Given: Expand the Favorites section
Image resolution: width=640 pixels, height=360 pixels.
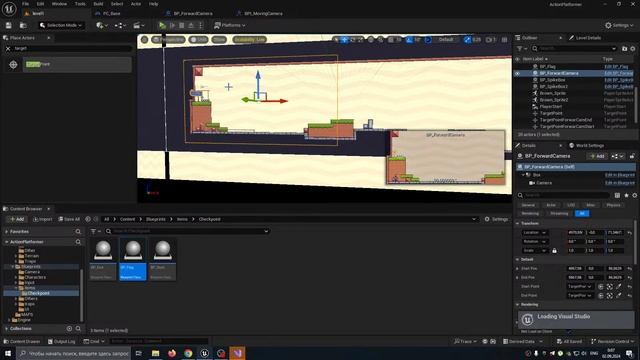Looking at the screenshot, I should [x=7, y=232].
